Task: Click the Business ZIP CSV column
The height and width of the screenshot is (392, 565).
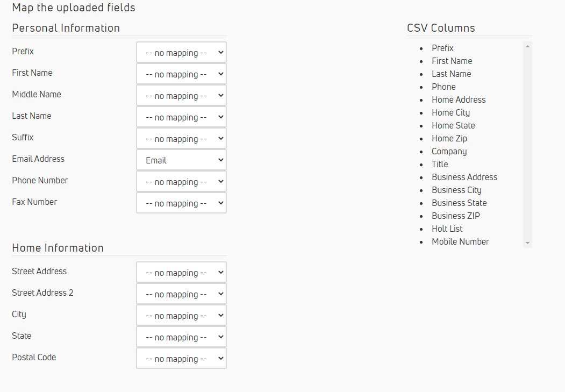Action: coord(455,216)
